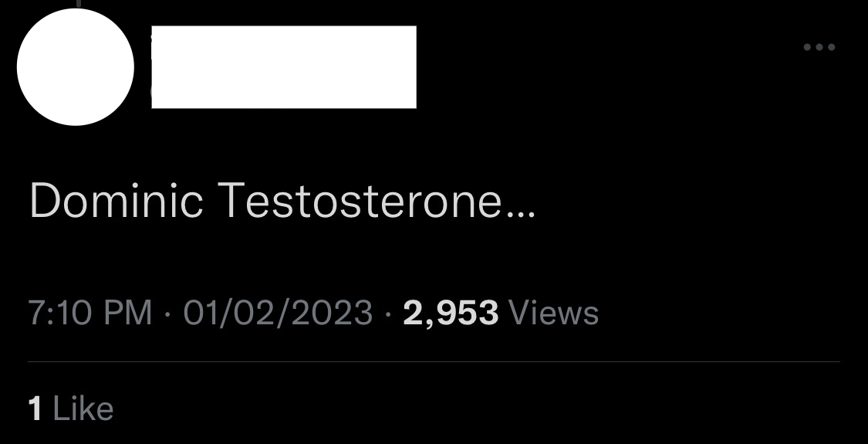Click the 7:10 PM timestamp
This screenshot has height=444, width=868.
90,313
